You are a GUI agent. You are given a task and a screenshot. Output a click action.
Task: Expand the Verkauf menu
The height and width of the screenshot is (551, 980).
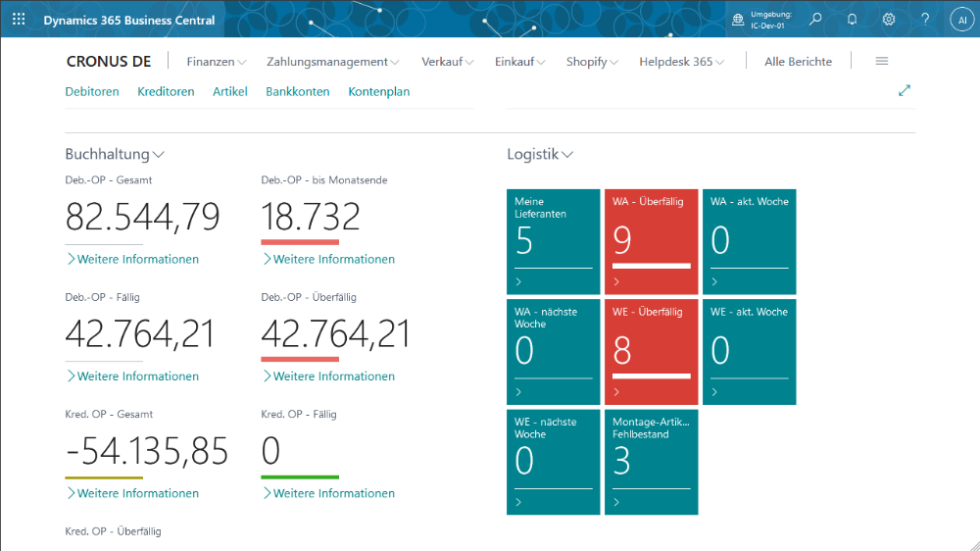pos(448,62)
